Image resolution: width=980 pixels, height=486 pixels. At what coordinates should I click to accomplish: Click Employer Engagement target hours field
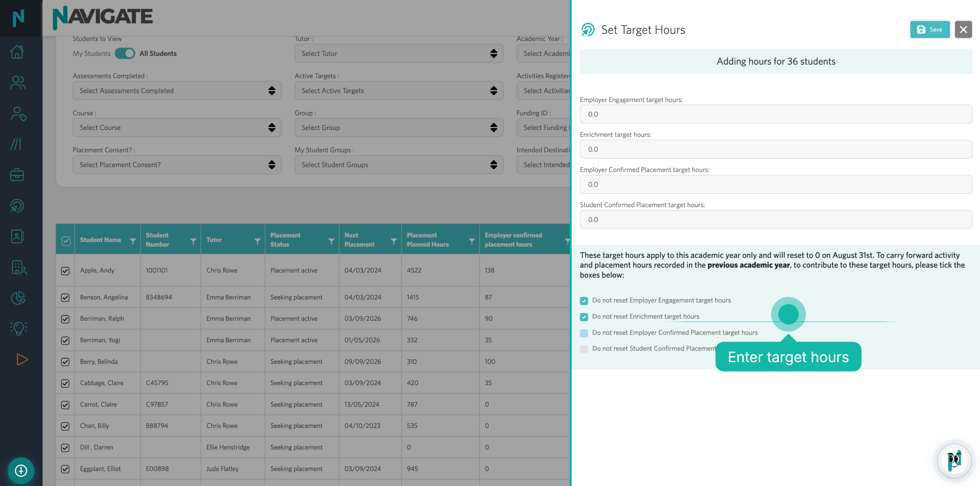coord(776,114)
